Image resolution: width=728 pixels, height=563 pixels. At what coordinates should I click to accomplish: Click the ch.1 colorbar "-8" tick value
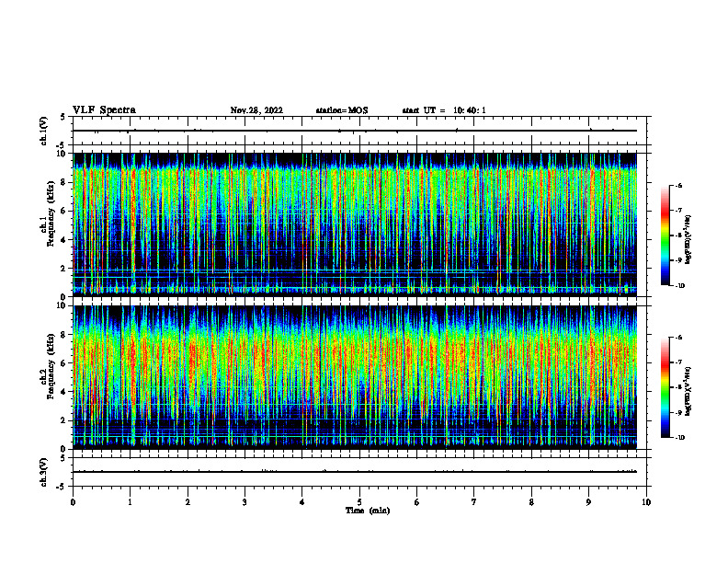pyautogui.click(x=678, y=236)
